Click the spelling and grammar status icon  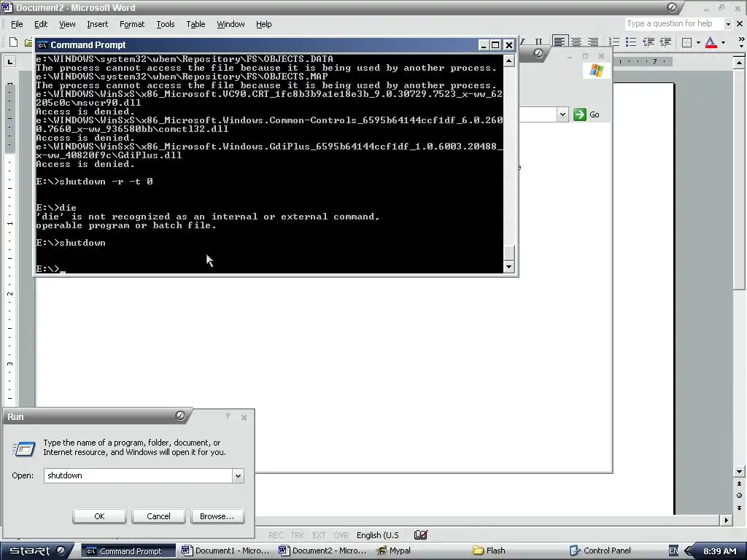point(421,534)
